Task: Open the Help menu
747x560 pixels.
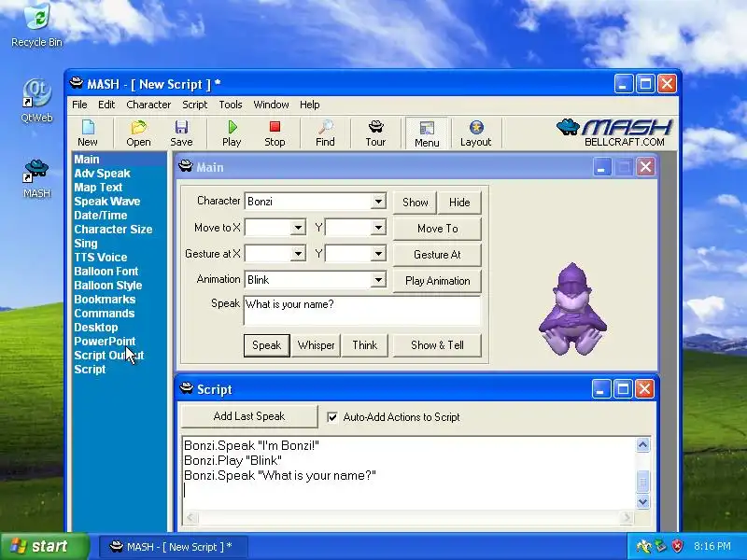Action: click(x=310, y=105)
